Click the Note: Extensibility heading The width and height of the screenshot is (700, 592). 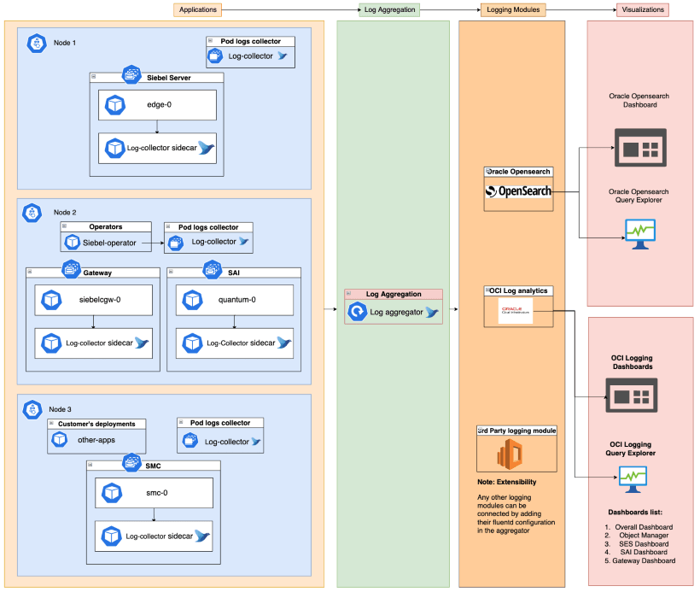coord(507,482)
